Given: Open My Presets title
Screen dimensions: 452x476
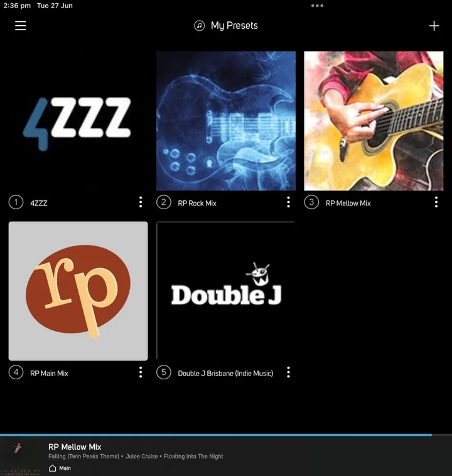Looking at the screenshot, I should (x=234, y=26).
